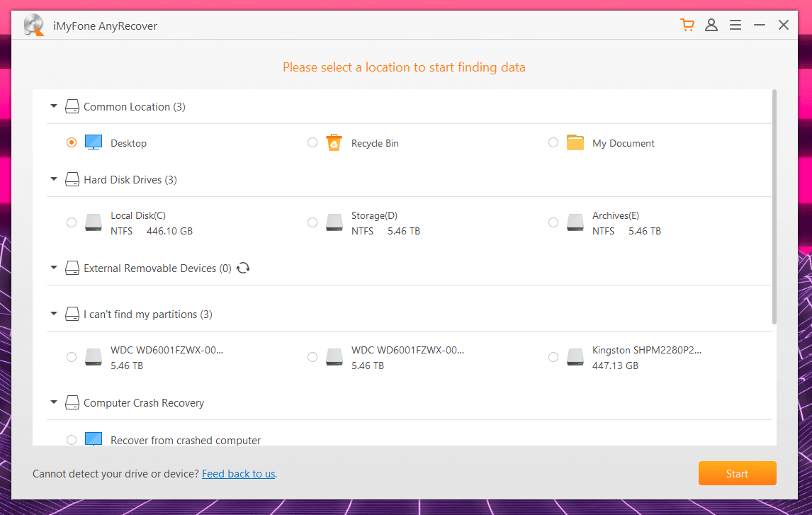
Task: Click the crashed computer monitor icon
Action: pos(94,439)
